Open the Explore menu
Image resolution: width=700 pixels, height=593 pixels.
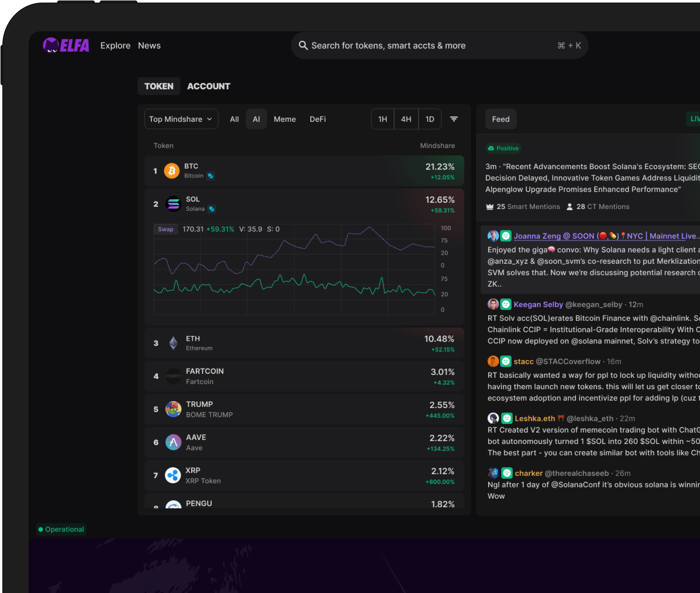pos(115,45)
